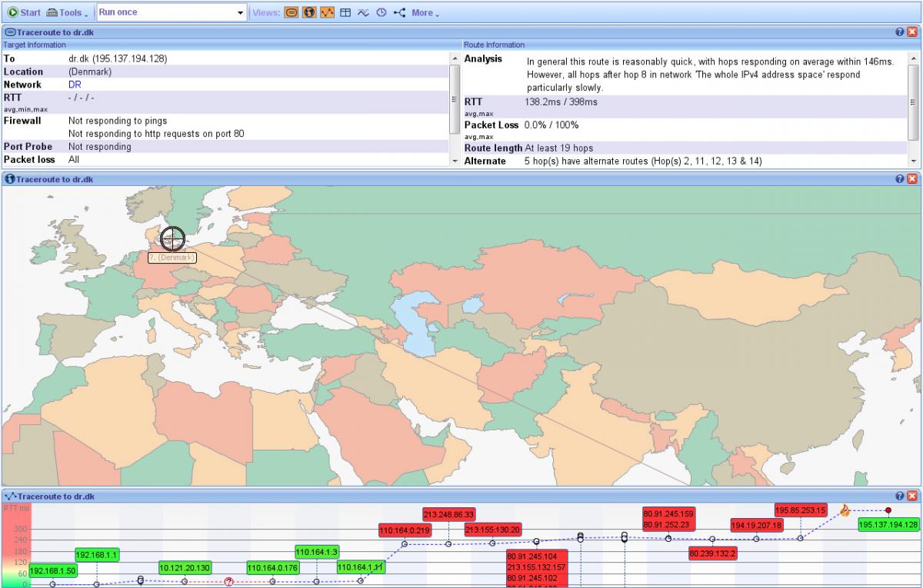
Task: Open help for the graph panel
Action: click(899, 497)
